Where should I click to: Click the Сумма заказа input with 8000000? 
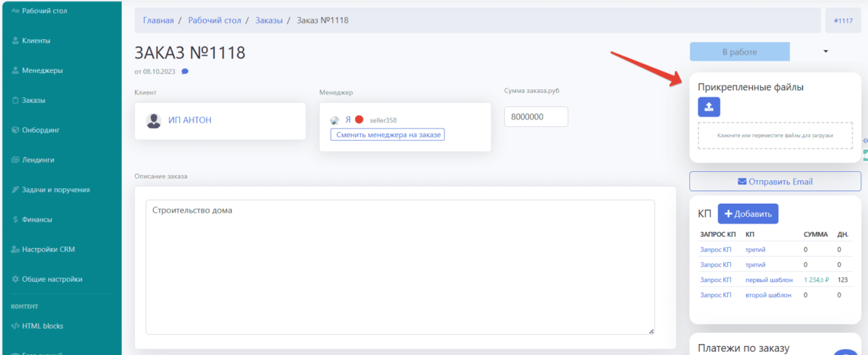(x=536, y=117)
